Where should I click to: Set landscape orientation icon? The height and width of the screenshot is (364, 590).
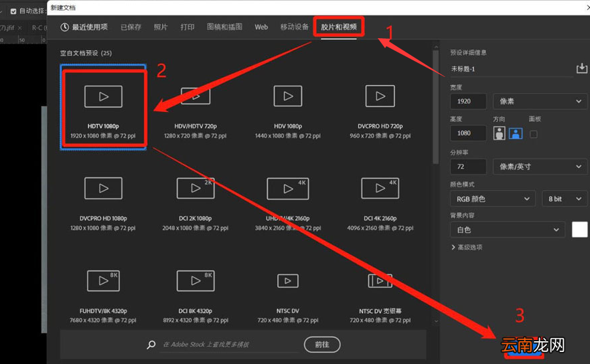click(516, 134)
